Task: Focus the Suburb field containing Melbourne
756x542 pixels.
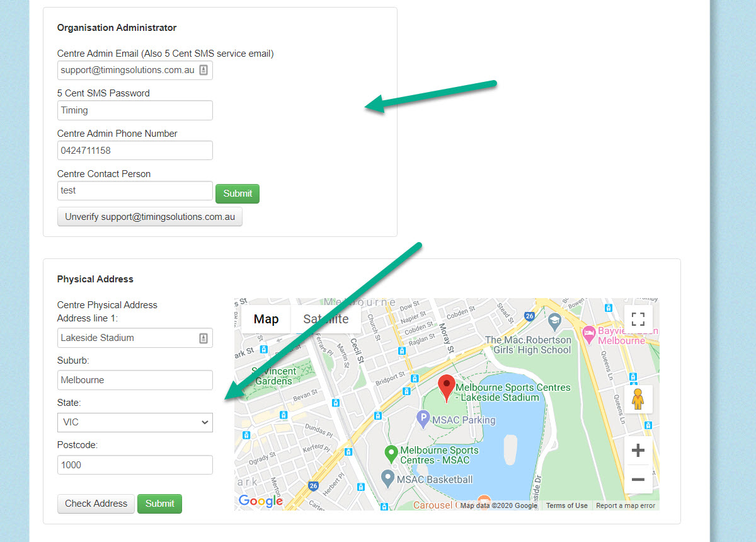Action: 135,380
